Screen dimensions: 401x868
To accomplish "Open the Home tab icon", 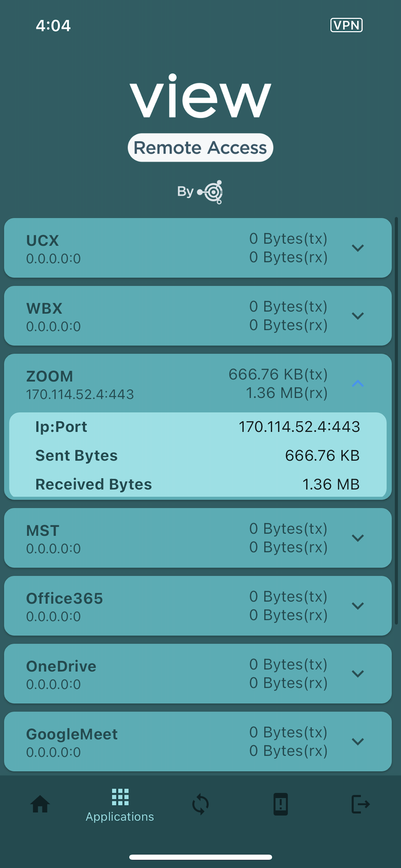I will 40,804.
